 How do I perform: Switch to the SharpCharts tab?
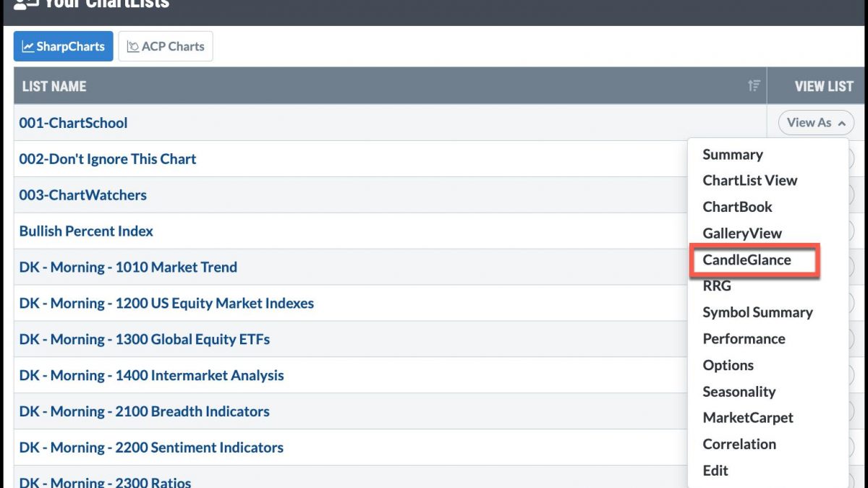point(64,46)
